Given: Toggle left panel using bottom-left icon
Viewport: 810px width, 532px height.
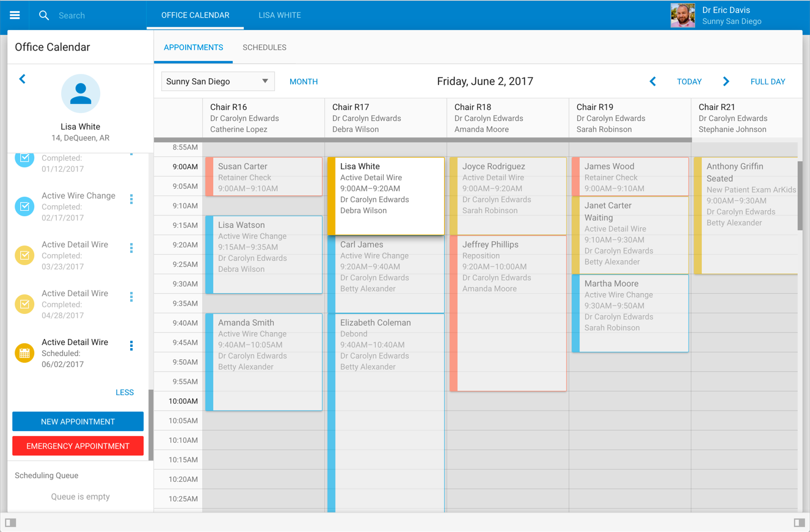Looking at the screenshot, I should [11, 522].
